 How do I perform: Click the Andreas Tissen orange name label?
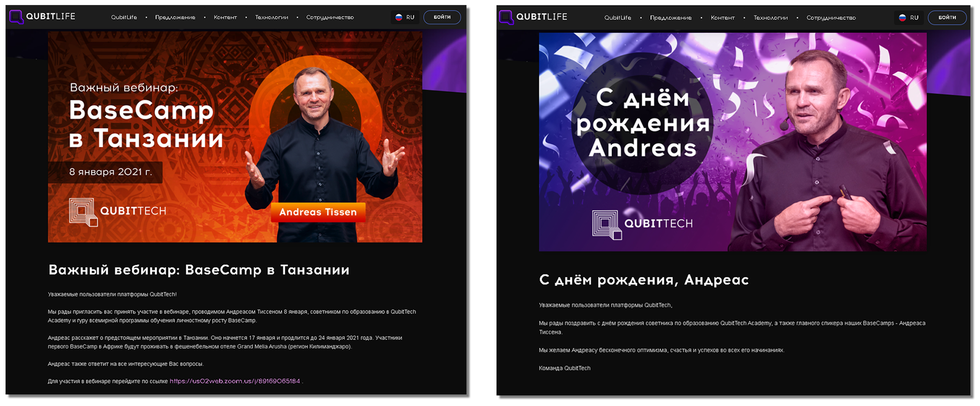(x=318, y=212)
